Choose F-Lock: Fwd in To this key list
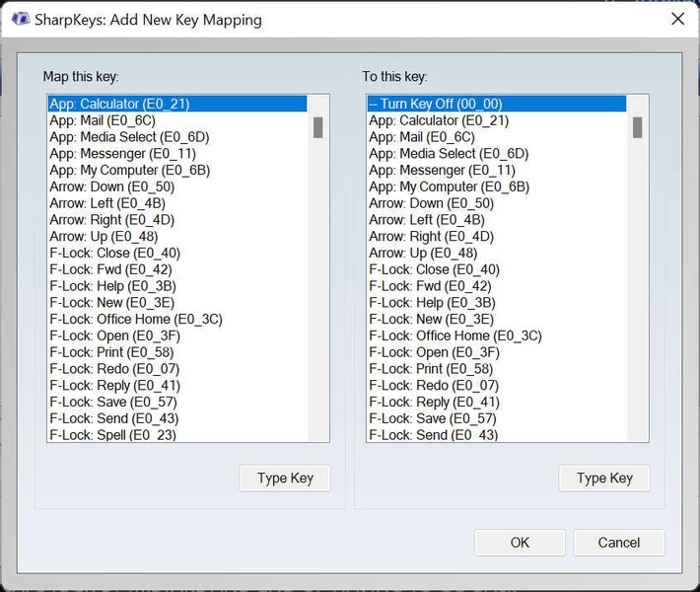This screenshot has width=700, height=592. pyautogui.click(x=497, y=285)
